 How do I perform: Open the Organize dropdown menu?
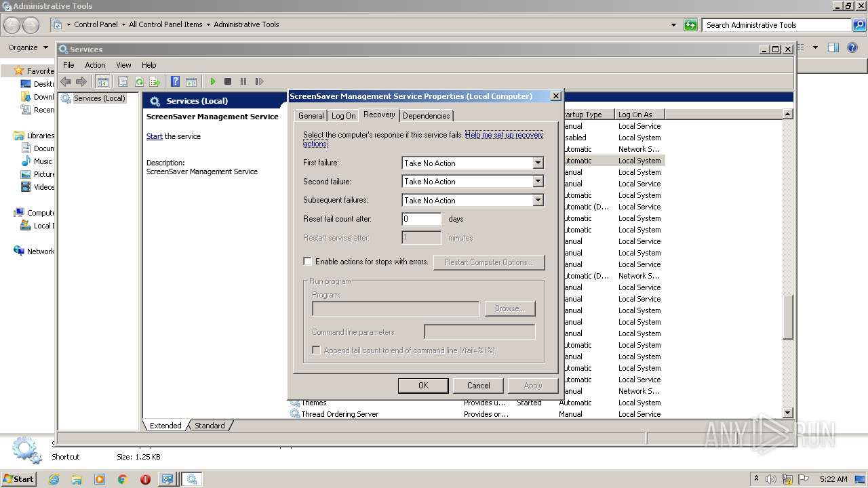click(x=28, y=47)
